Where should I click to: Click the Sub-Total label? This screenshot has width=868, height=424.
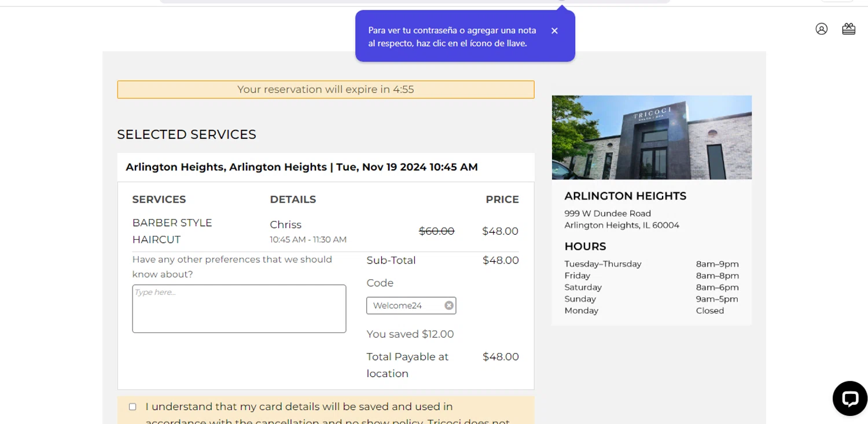click(391, 260)
